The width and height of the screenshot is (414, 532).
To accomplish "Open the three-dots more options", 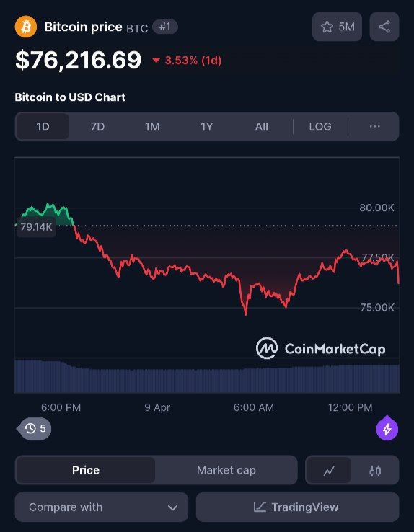I will [x=374, y=127].
